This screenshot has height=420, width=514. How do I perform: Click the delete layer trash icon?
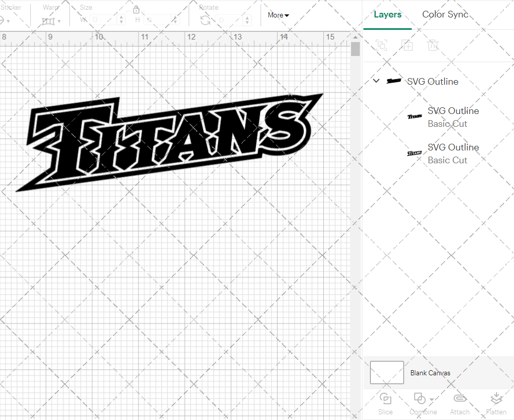[x=433, y=45]
